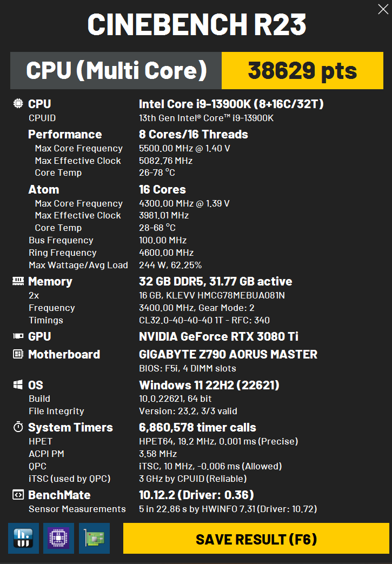392x564 pixels.
Task: Click the Windows logo icon beside OS
Action: click(18, 385)
